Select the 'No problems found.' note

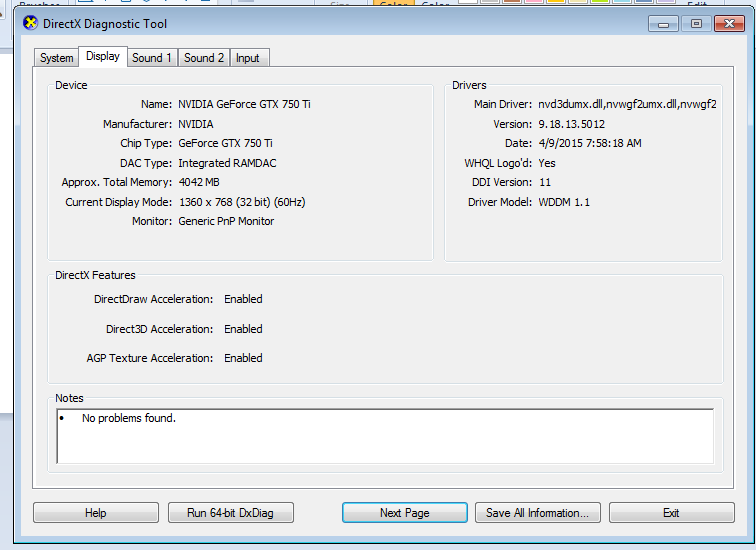(129, 418)
